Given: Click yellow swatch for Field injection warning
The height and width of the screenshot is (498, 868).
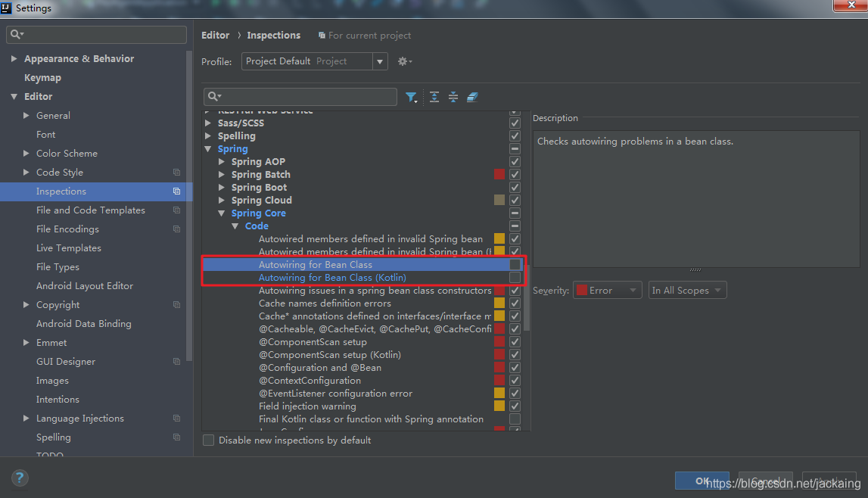Looking at the screenshot, I should point(499,406).
